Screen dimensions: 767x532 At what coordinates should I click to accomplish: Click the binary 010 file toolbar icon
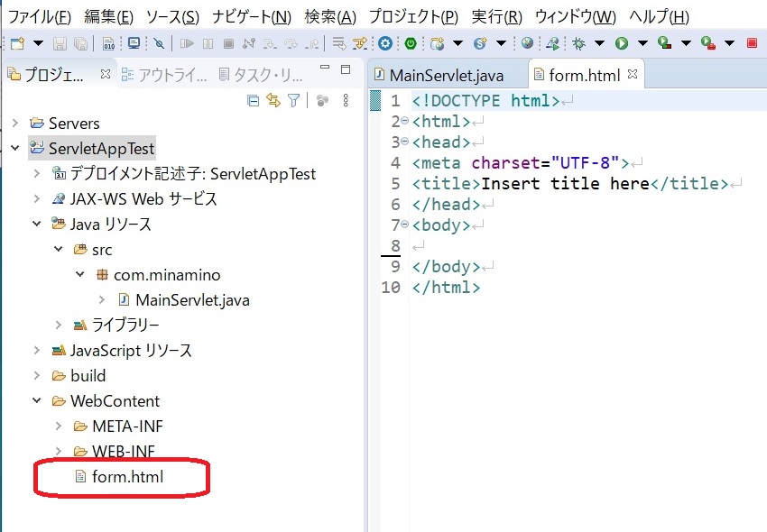(108, 43)
